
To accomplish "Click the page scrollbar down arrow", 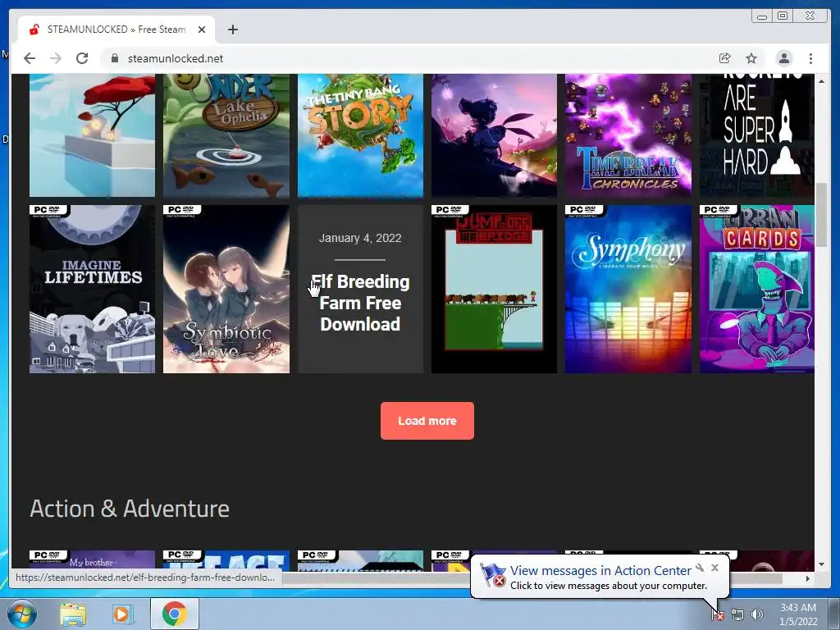I will tap(821, 564).
